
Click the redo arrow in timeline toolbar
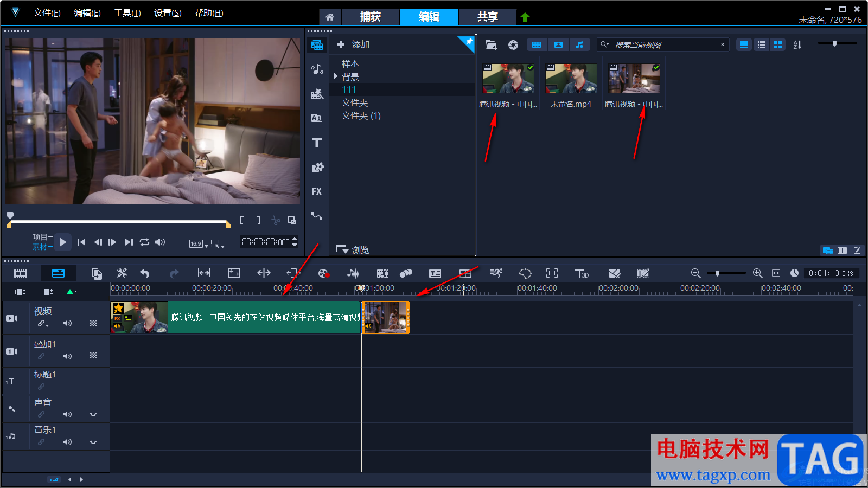[174, 273]
